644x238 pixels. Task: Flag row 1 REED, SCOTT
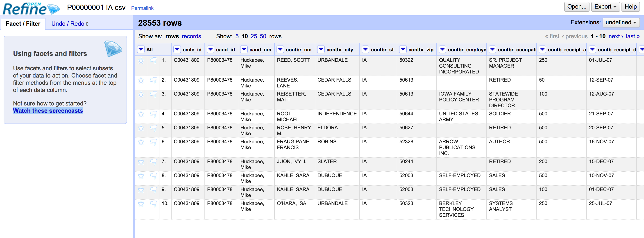[153, 60]
